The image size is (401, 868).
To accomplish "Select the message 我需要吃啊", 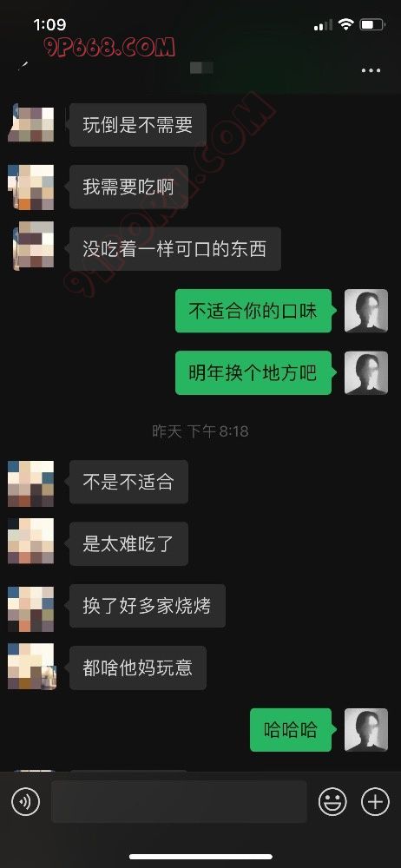I will coord(128,187).
